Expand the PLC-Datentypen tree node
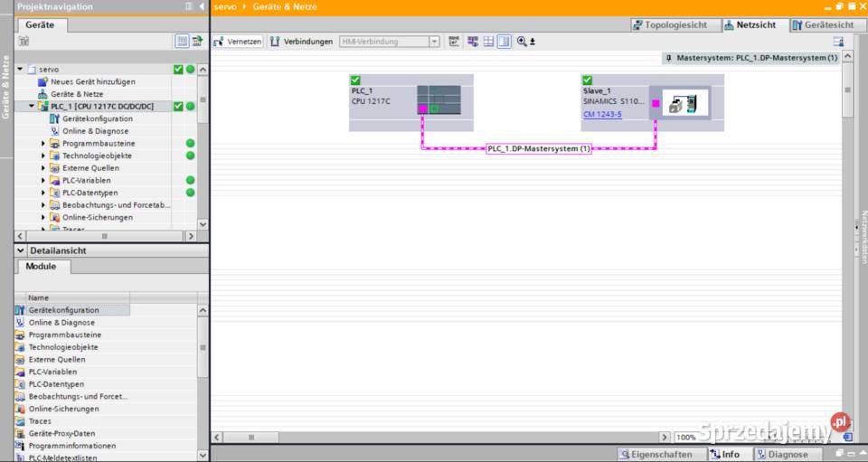 point(43,193)
